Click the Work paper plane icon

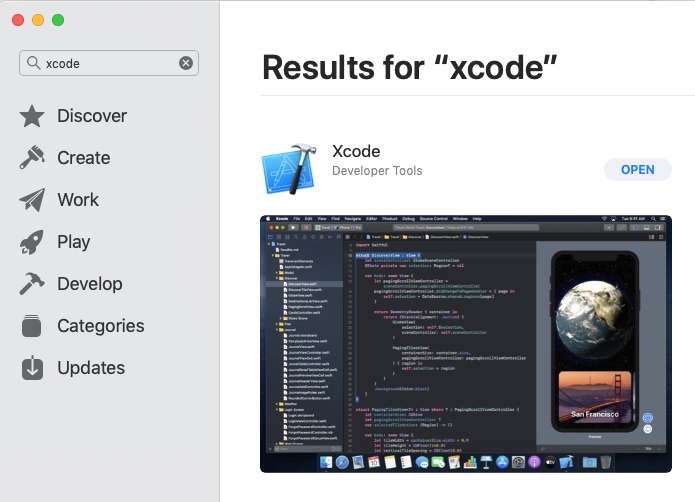click(32, 199)
